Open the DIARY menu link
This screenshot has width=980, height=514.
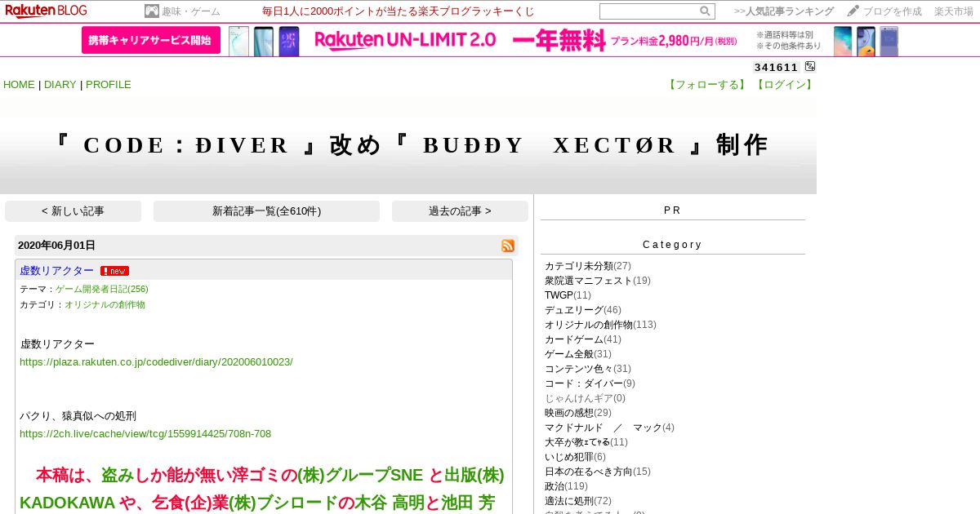click(60, 85)
